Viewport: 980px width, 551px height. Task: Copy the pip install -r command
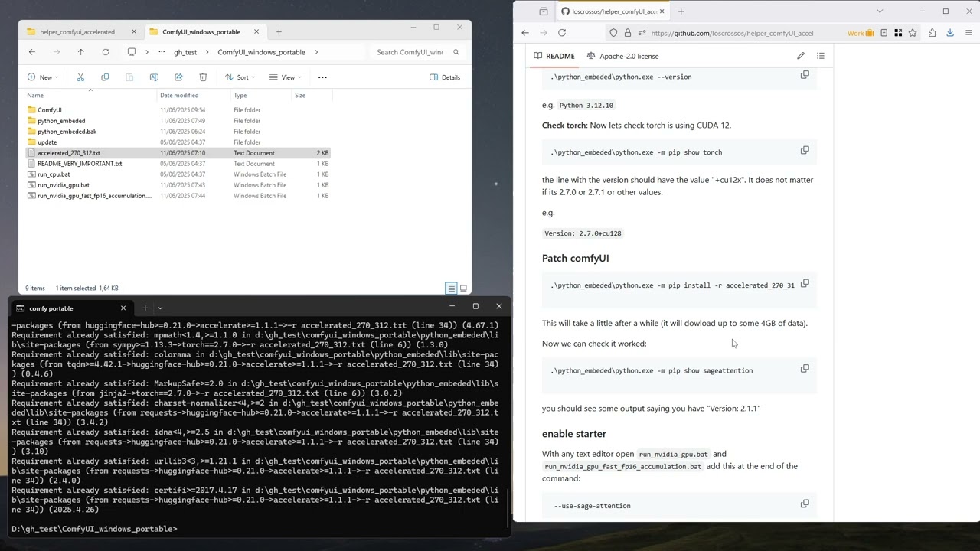[x=805, y=284]
